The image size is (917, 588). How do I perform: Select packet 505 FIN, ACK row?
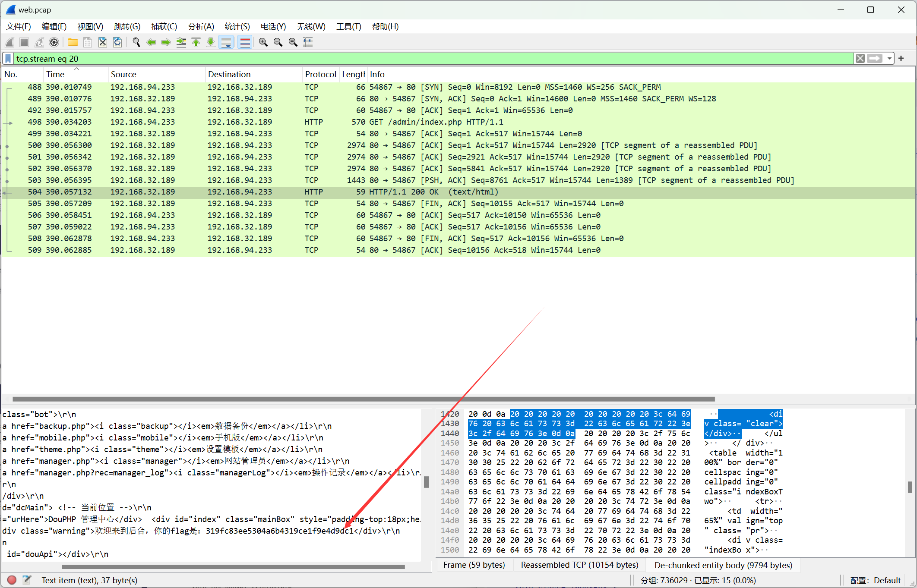tap(458, 204)
